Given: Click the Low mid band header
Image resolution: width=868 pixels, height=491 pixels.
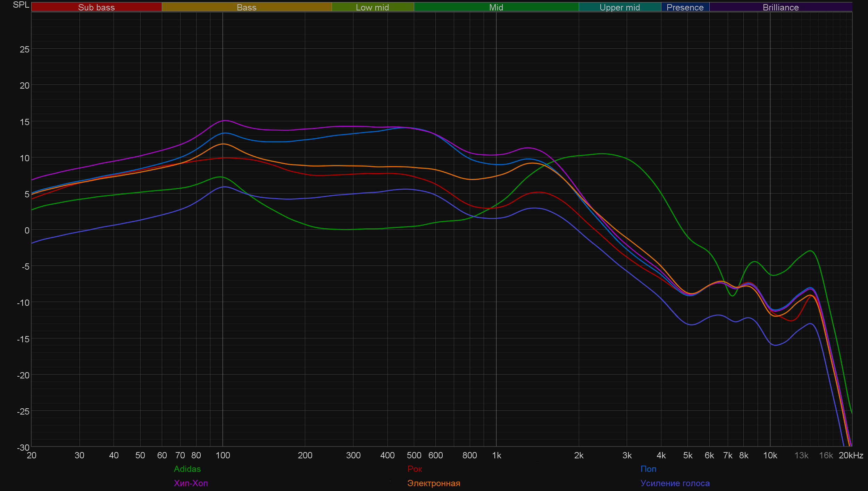Looking at the screenshot, I should coord(372,7).
